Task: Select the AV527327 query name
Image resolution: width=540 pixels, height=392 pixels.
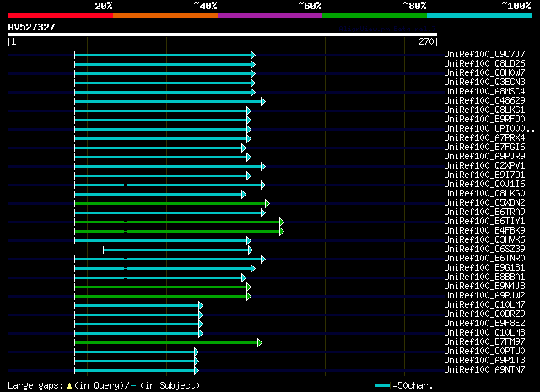Action: (31, 27)
